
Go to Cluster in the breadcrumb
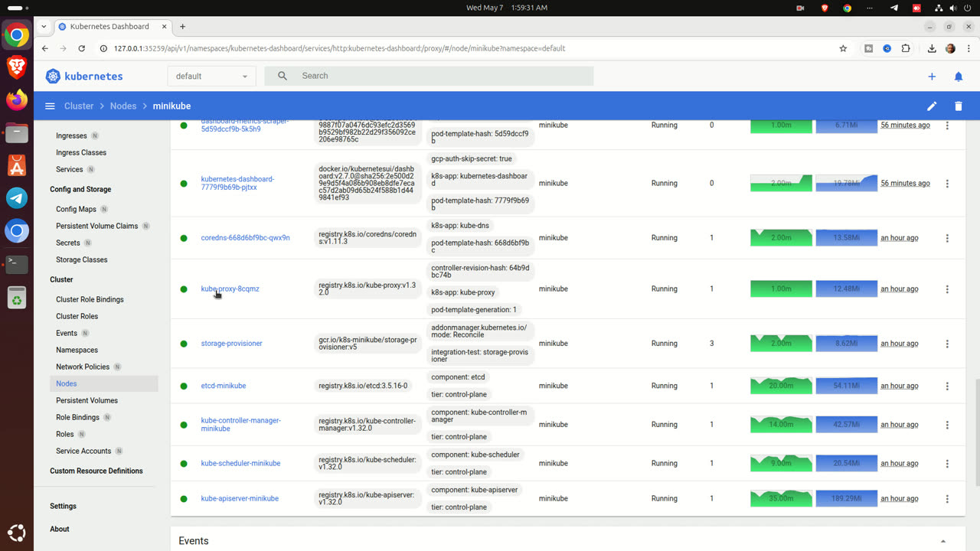79,106
